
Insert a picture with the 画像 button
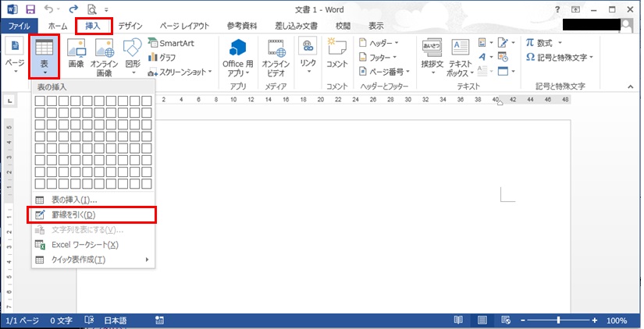click(x=76, y=53)
